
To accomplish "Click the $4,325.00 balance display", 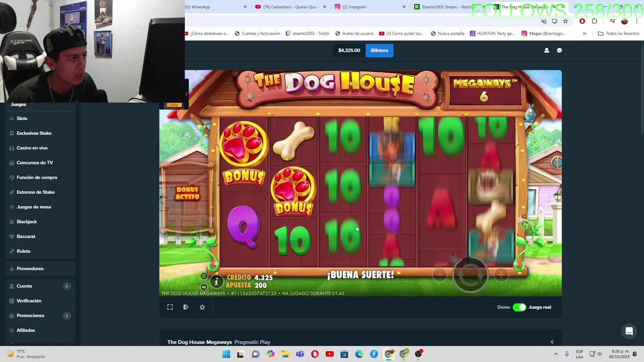I will [349, 50].
